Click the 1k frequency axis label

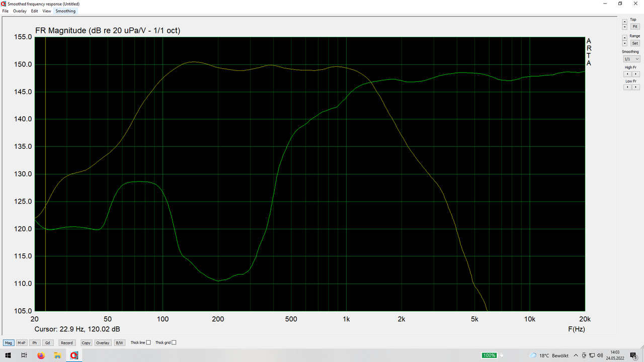point(346,319)
